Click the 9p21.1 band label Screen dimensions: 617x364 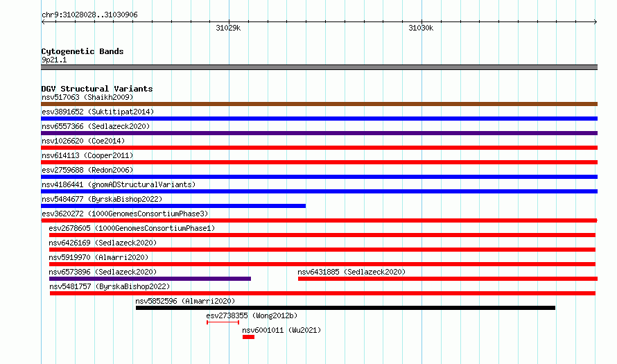54,60
